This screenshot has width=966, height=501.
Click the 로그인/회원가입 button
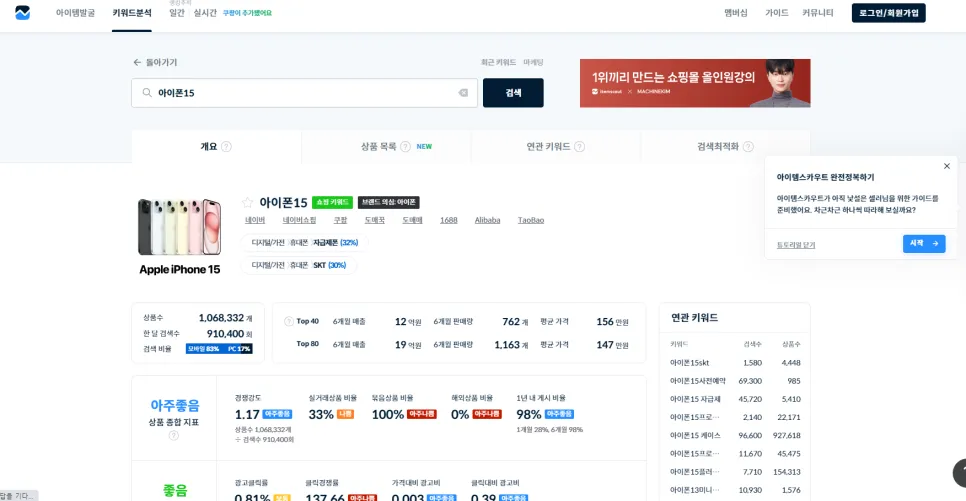tap(888, 13)
